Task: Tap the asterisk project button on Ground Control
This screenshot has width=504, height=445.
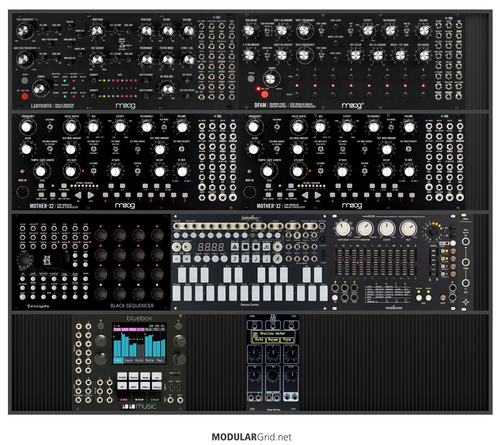Action: [277, 247]
